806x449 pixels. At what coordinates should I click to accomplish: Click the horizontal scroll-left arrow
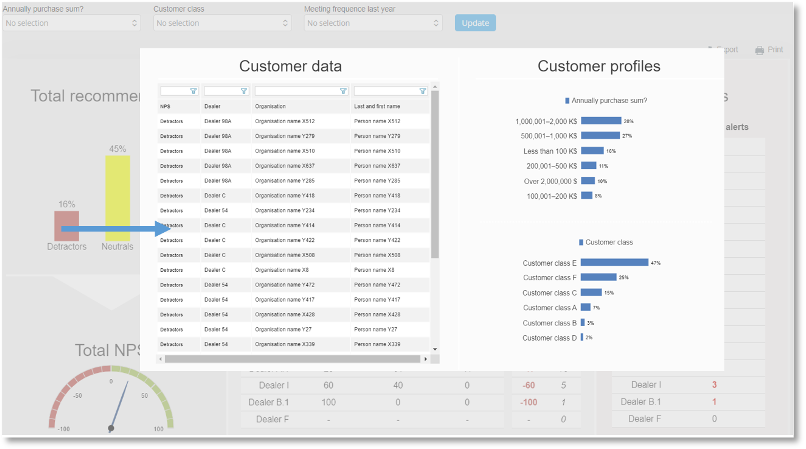tap(161, 359)
